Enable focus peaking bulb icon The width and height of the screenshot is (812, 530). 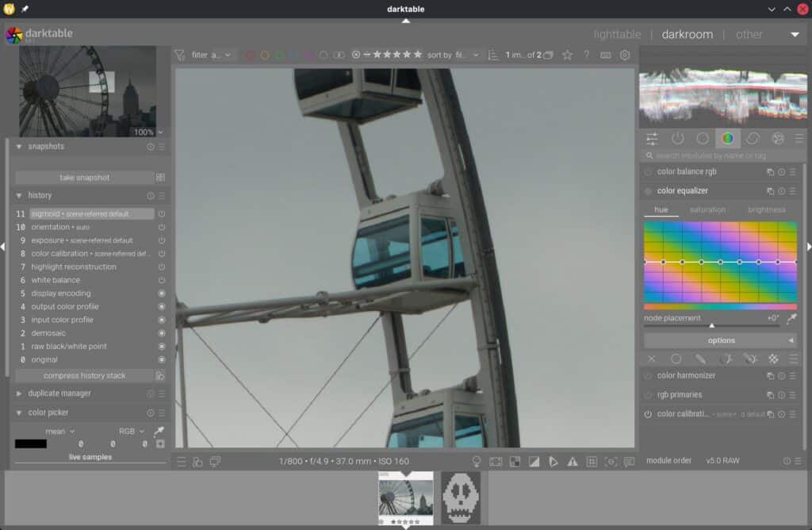[477, 461]
